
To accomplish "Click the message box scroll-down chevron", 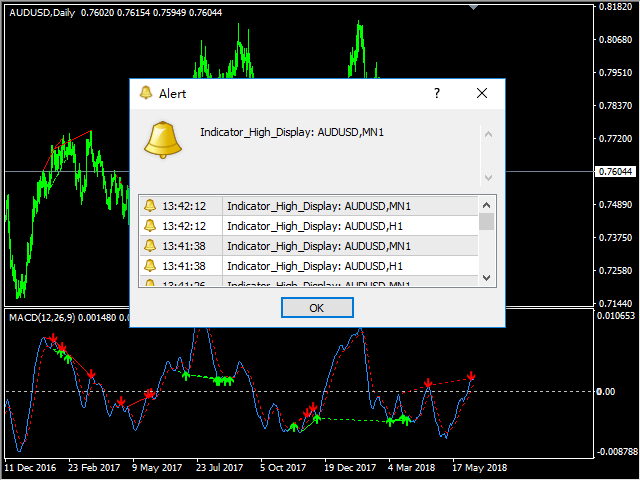I will (488, 177).
